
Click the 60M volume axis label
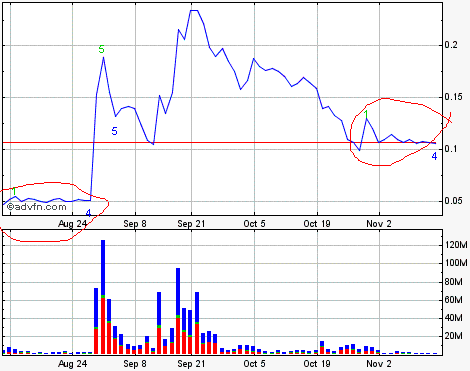click(x=454, y=300)
